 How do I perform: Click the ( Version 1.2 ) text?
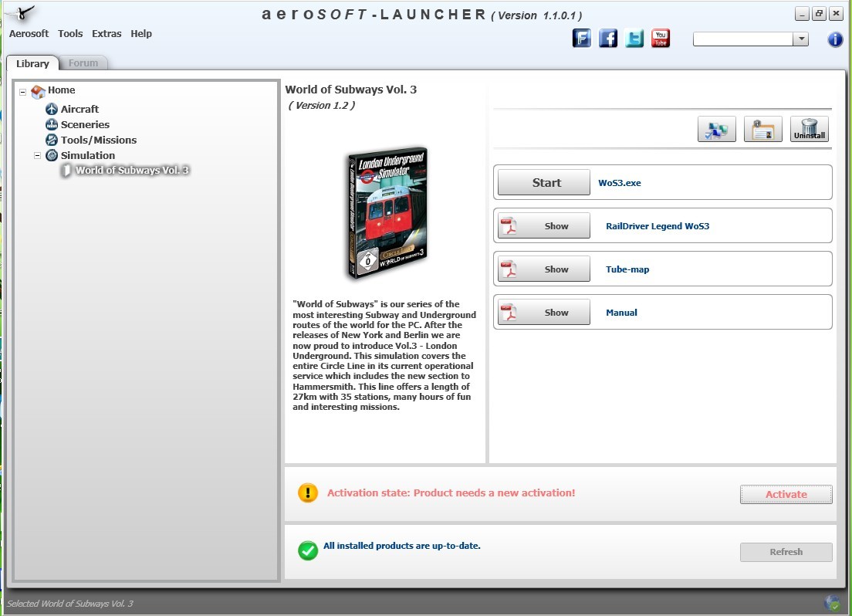click(322, 106)
